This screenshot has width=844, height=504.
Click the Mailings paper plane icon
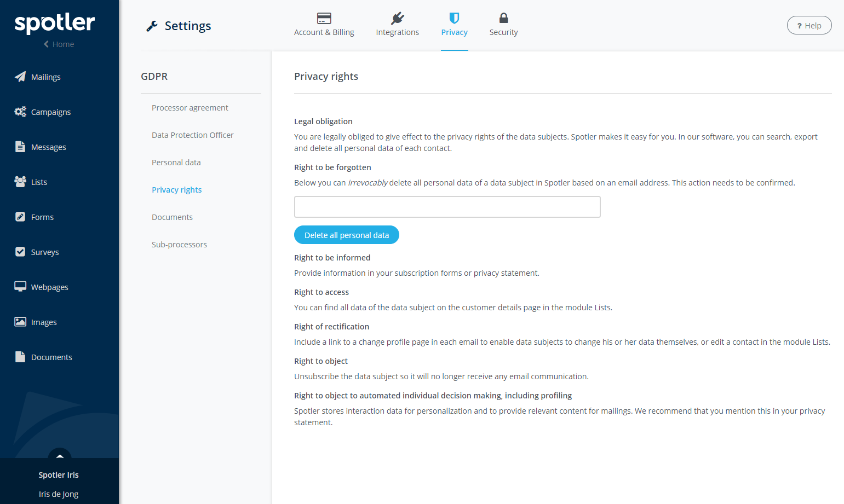pos(20,77)
